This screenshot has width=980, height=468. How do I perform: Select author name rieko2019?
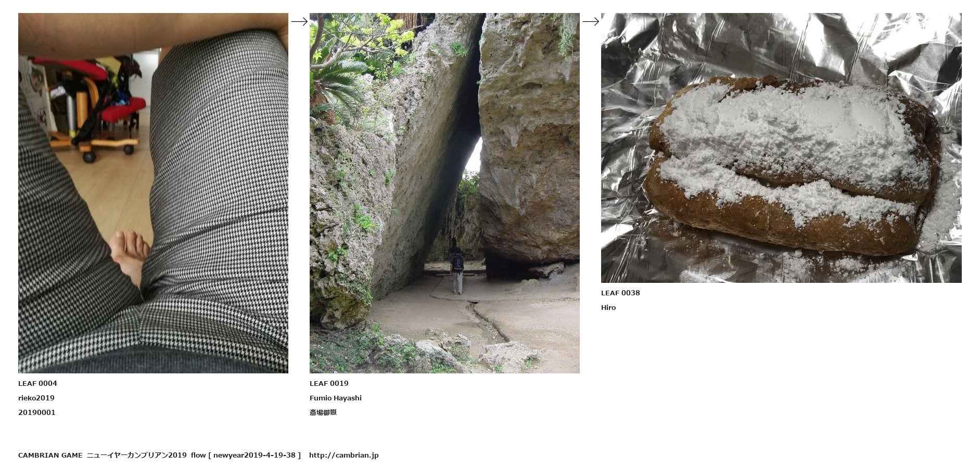point(36,398)
